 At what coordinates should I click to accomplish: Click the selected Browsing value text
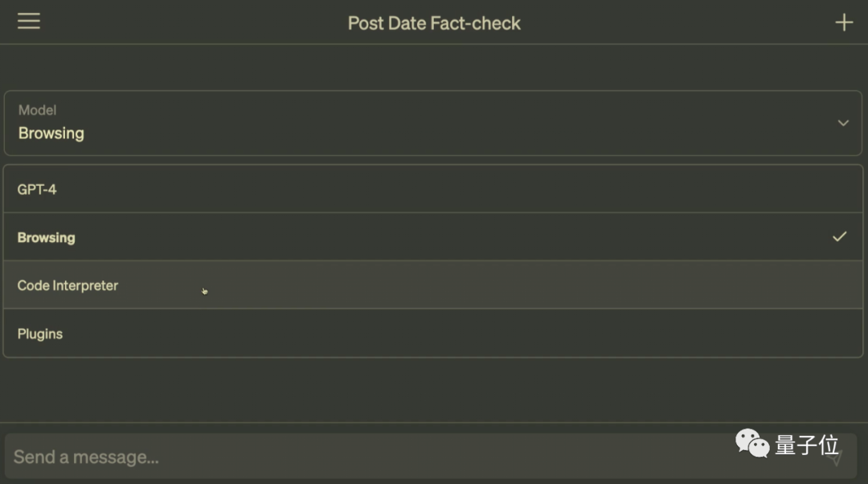51,133
